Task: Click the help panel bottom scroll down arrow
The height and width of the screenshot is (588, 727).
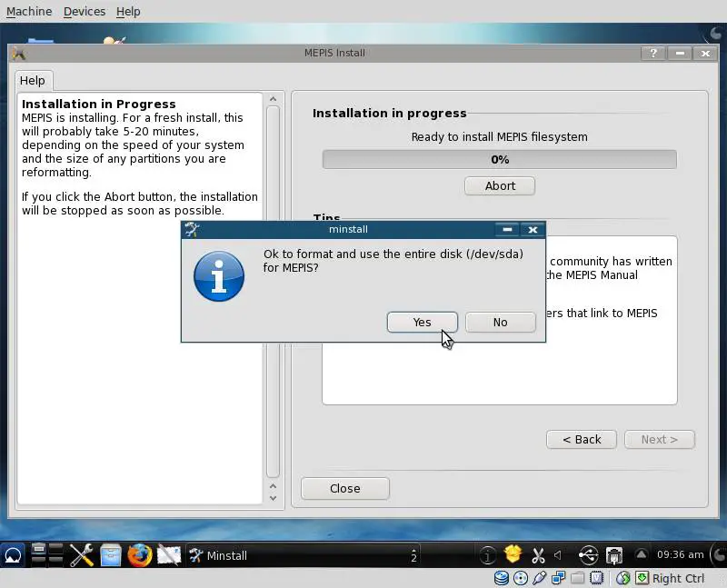Action: pos(274,499)
